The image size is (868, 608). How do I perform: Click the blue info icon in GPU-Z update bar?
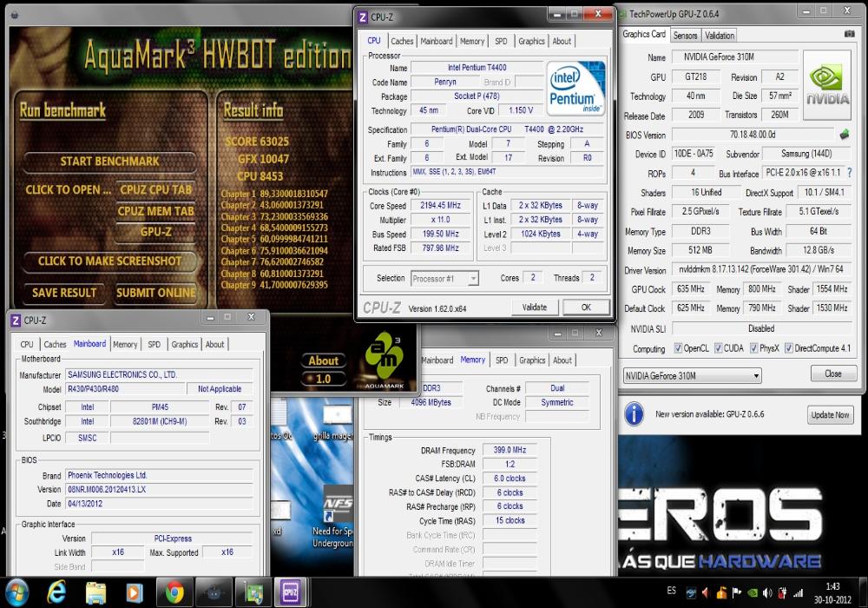634,413
